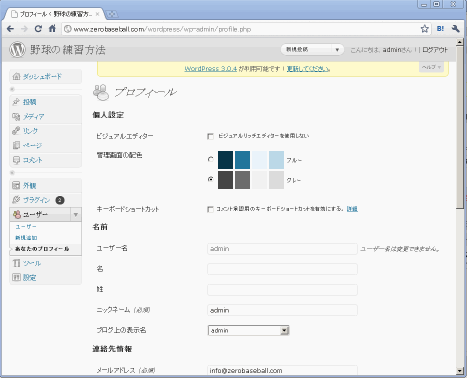Click the plugin update count badge
This screenshot has height=378, width=467.
(x=60, y=200)
